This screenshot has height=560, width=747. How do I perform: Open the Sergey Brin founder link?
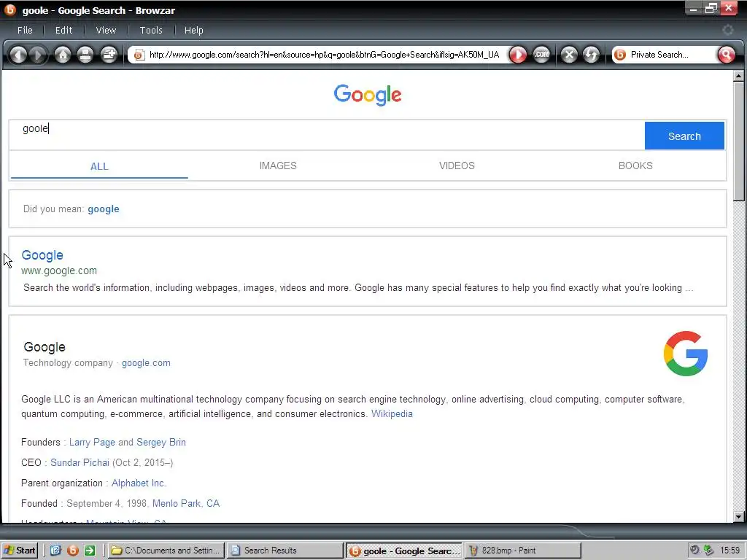161,443
